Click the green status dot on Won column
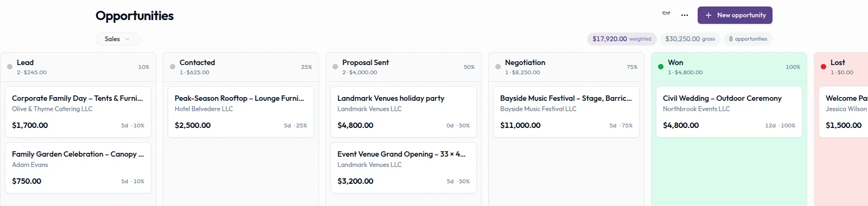Screen dimensions: 868x206 click(x=661, y=67)
